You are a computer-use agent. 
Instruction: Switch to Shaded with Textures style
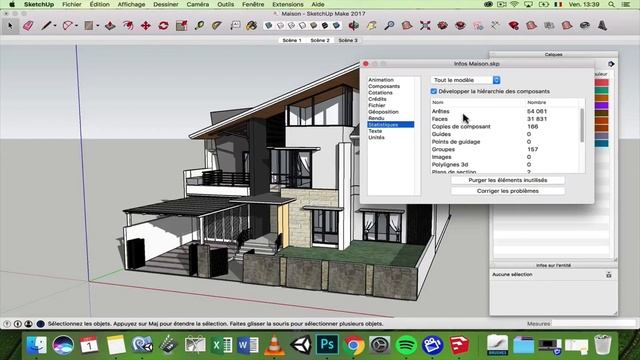coord(325,25)
